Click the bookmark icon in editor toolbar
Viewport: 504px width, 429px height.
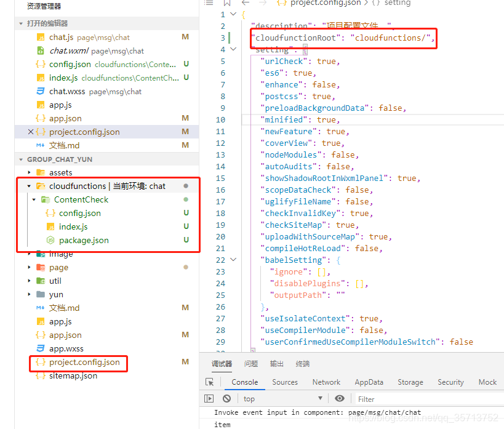227,3
